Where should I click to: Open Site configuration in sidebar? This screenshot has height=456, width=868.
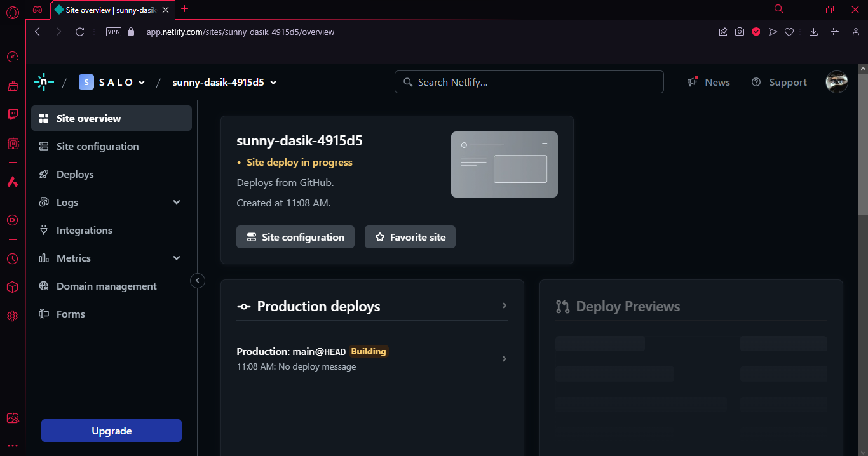[111, 146]
